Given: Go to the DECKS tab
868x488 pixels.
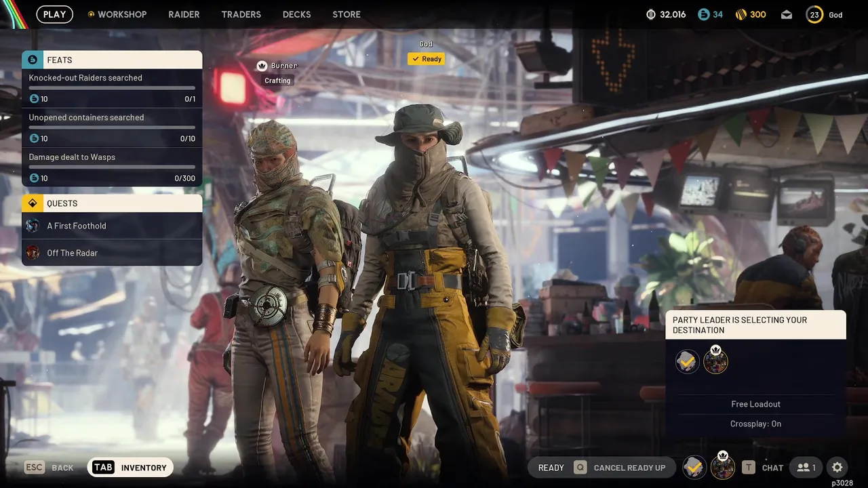Looking at the screenshot, I should (296, 14).
